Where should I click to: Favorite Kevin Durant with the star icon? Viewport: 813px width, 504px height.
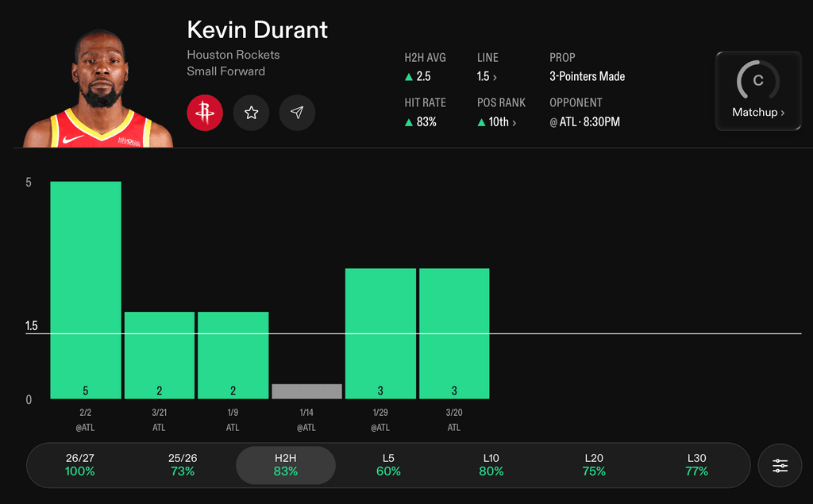(251, 113)
